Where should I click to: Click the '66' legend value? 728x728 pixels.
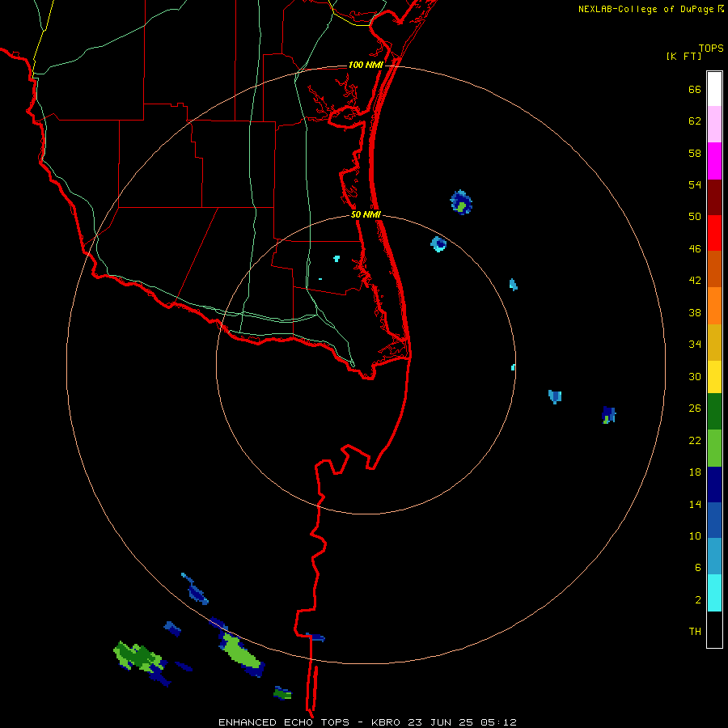[695, 90]
